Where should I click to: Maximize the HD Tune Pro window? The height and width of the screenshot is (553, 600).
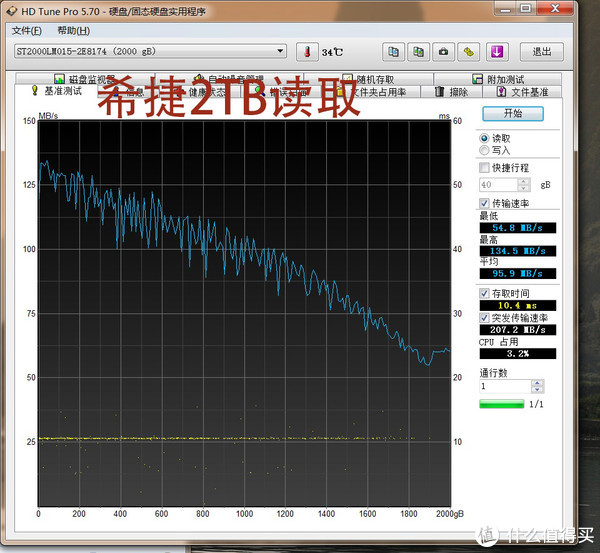pos(526,8)
